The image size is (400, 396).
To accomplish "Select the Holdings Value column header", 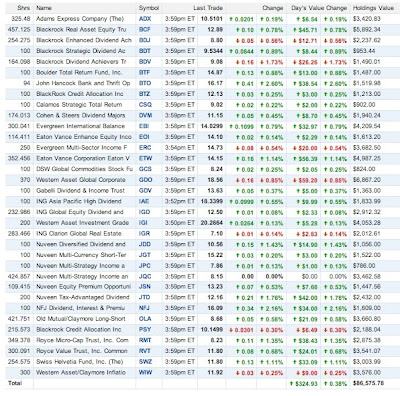I will tap(373, 8).
